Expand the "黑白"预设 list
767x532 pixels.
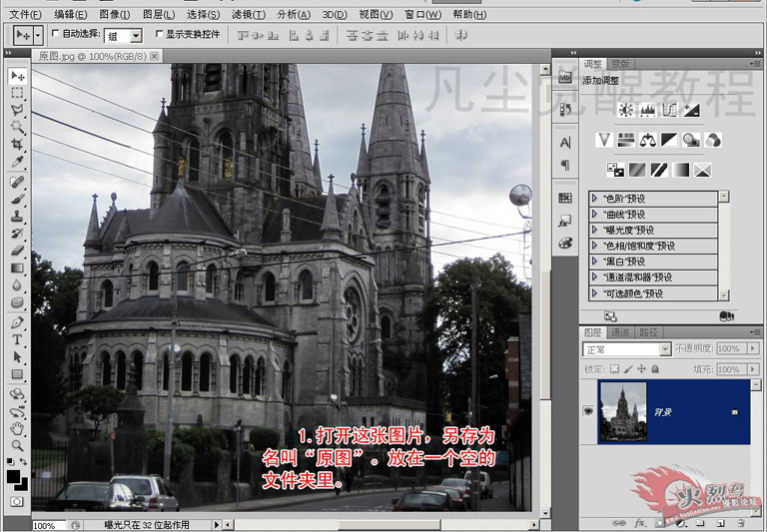pos(595,261)
